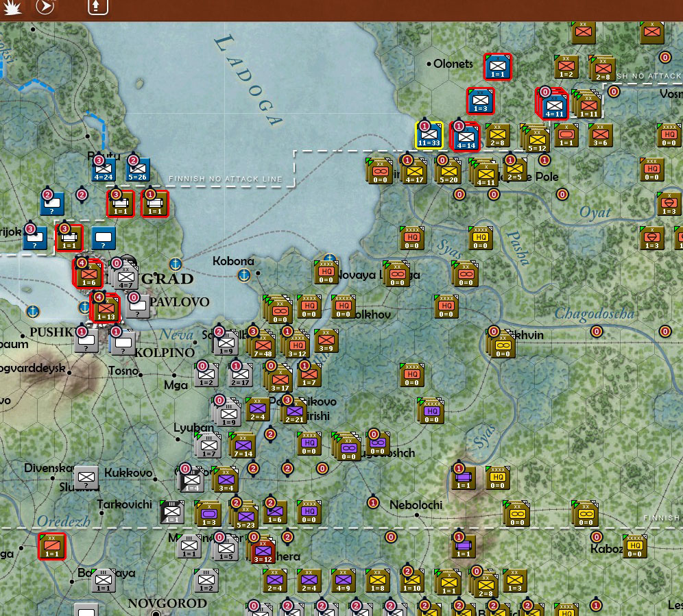
Task: Click the up-arrow box icon in top bar
Action: (97, 6)
